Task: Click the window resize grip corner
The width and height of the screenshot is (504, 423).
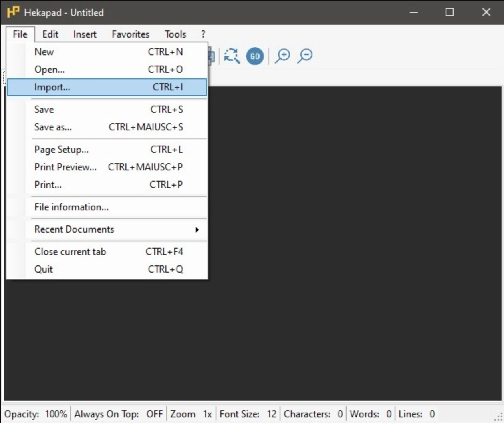Action: [x=498, y=417]
